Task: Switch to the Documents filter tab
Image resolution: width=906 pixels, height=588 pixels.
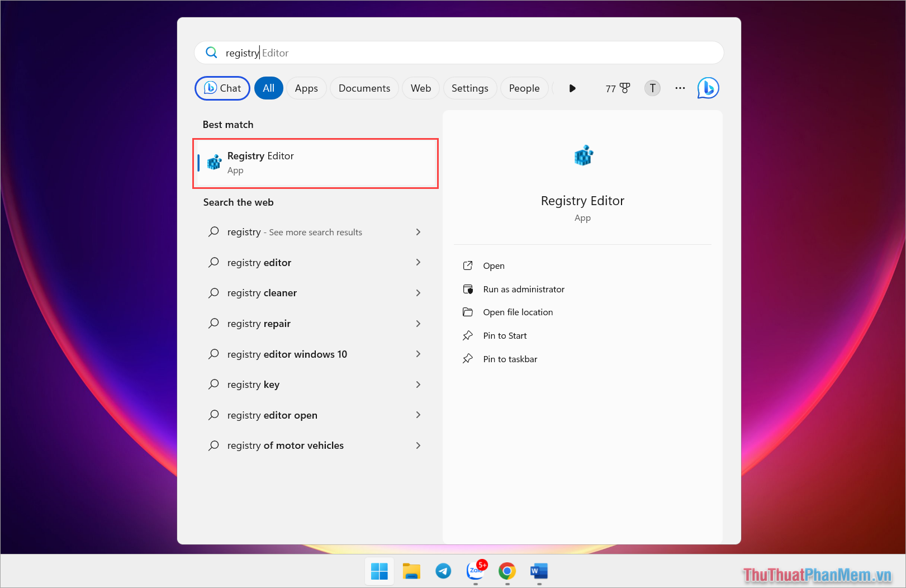Action: point(364,88)
